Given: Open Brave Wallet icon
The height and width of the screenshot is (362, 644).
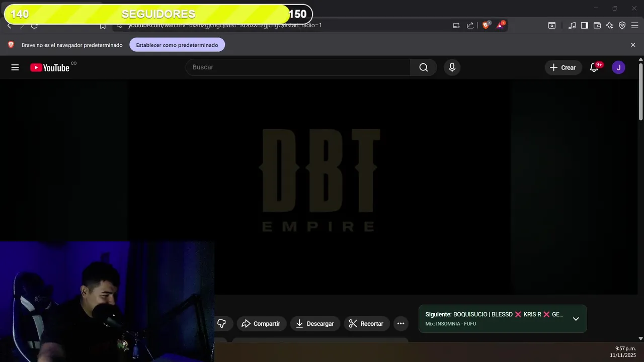Looking at the screenshot, I should tap(597, 25).
